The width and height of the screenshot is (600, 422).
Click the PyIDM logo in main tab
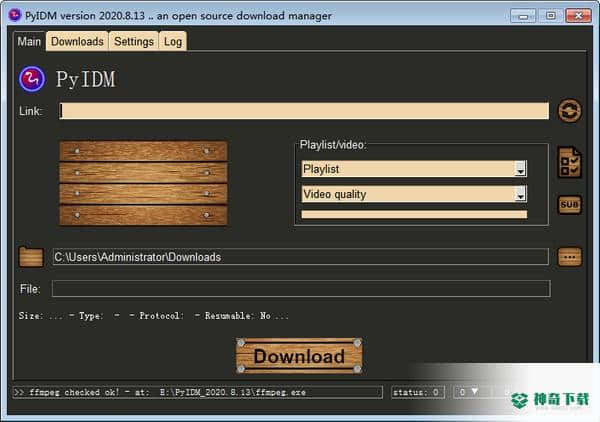(32, 79)
